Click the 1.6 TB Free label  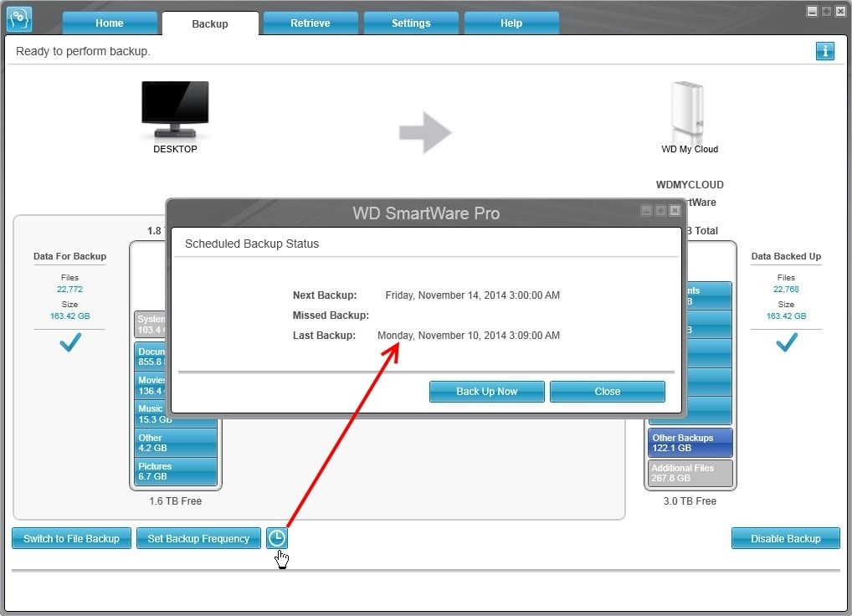coord(175,501)
